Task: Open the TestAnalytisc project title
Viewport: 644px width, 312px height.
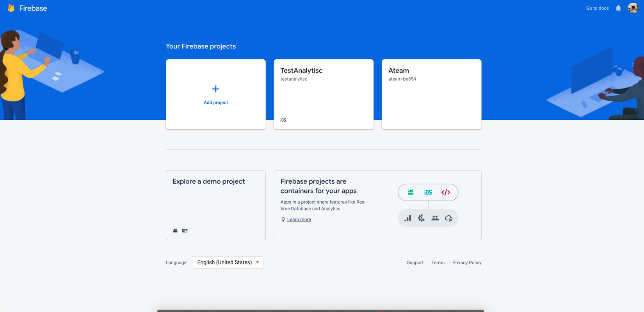Action: pyautogui.click(x=301, y=71)
